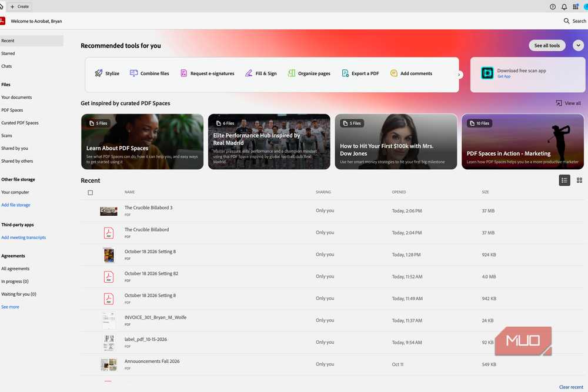
Task: Click the See all tools button
Action: point(547,45)
